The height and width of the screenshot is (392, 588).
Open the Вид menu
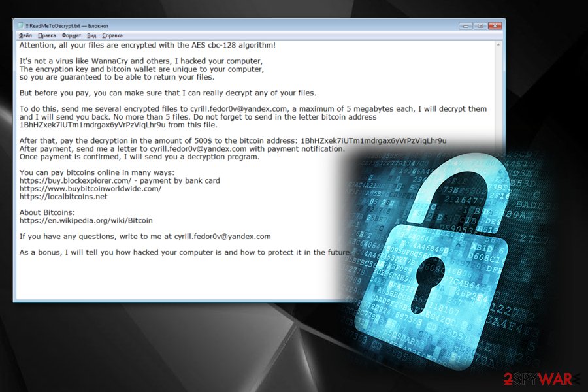pyautogui.click(x=91, y=35)
